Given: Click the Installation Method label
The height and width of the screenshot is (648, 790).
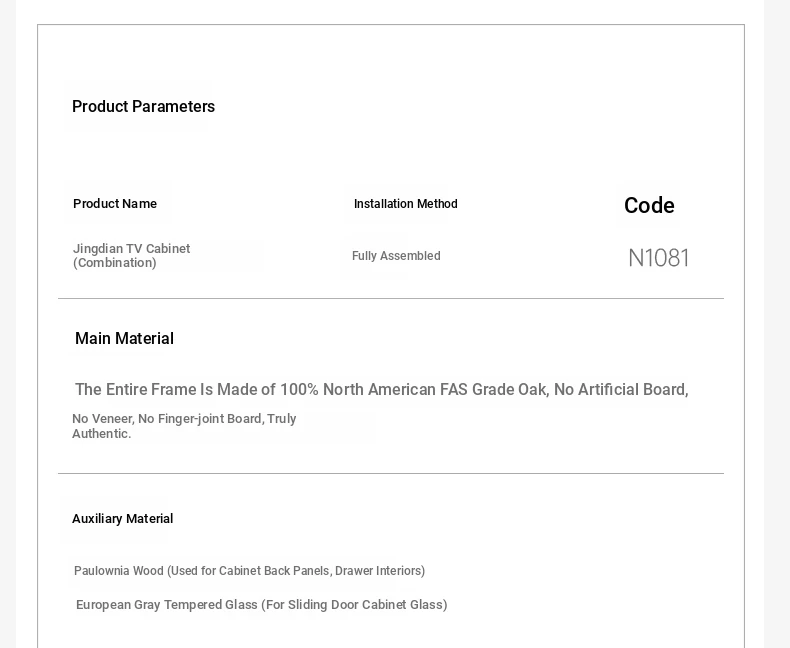Looking at the screenshot, I should [x=406, y=204].
